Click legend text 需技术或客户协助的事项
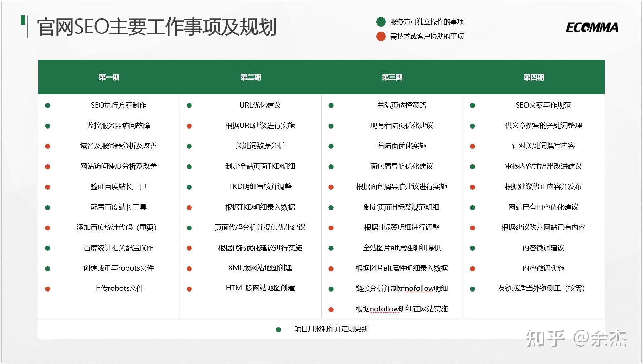Screen dimensions: 643x364 point(427,36)
